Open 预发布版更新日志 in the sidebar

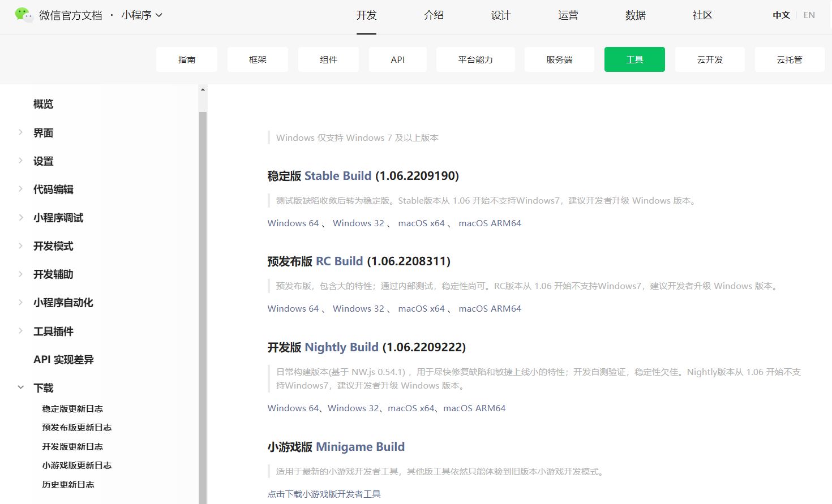[x=77, y=427]
